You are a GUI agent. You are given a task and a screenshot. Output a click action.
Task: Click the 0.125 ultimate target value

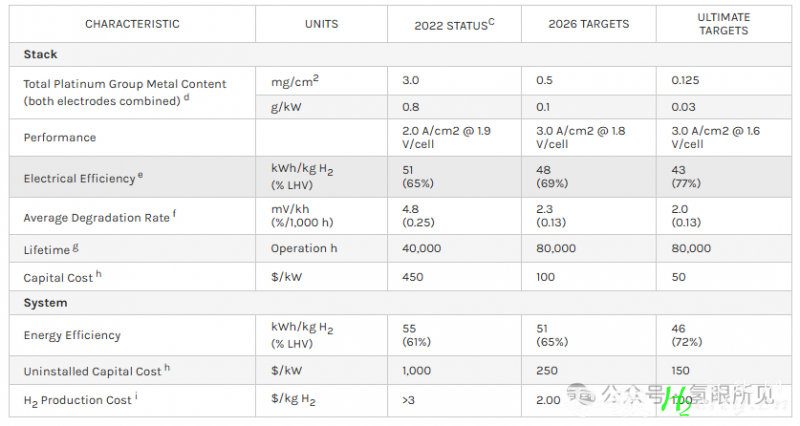pyautogui.click(x=685, y=80)
